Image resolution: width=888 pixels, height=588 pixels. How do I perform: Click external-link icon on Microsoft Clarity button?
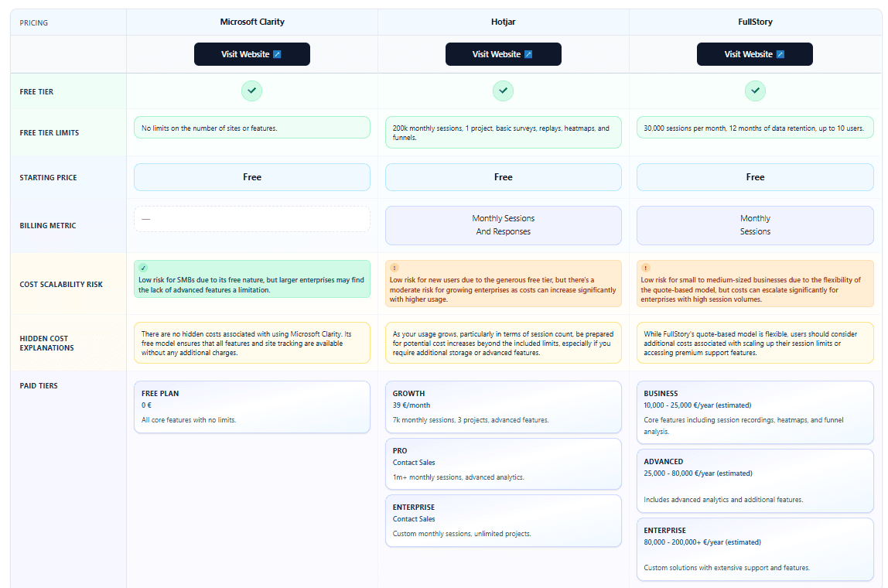point(277,54)
